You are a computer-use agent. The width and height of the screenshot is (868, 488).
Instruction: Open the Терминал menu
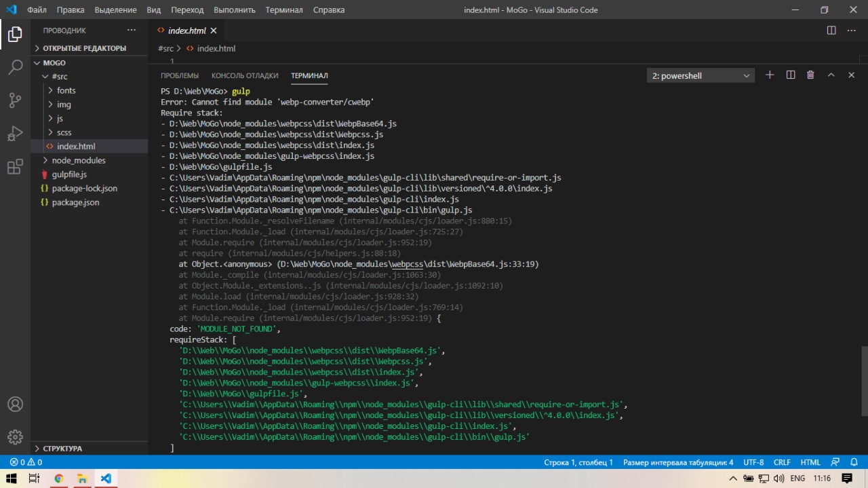coord(284,10)
